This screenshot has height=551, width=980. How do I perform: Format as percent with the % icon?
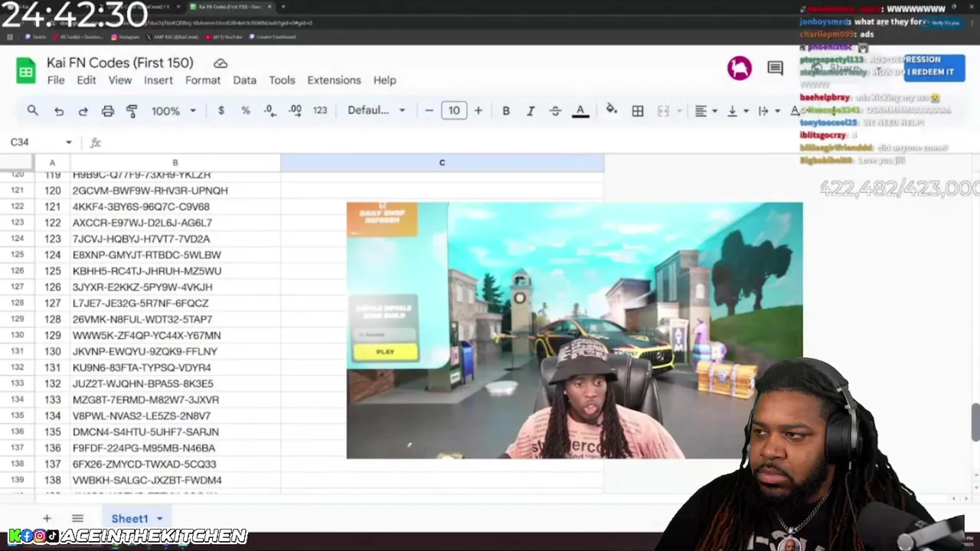(x=246, y=110)
